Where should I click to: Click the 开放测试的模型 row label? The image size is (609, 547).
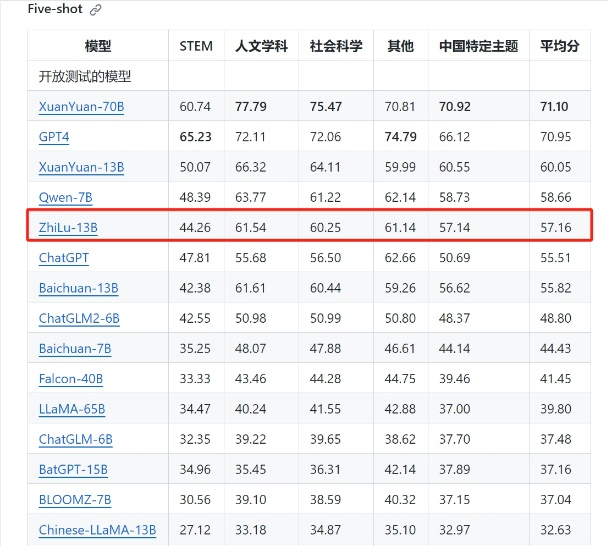(85, 76)
